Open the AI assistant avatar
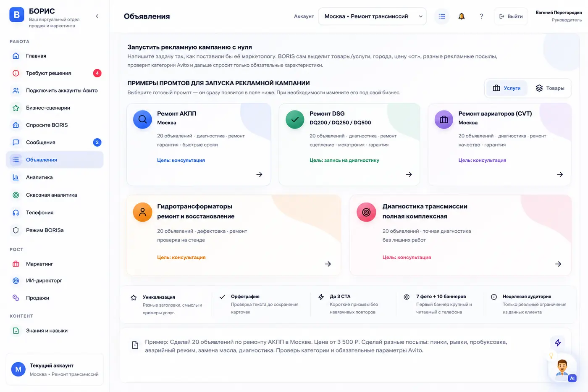The width and height of the screenshot is (588, 392). pyautogui.click(x=562, y=368)
